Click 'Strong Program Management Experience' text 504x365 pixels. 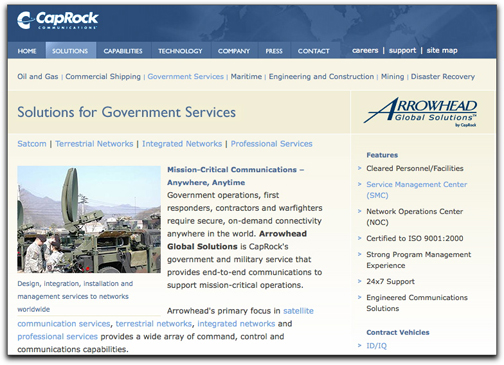tap(419, 260)
